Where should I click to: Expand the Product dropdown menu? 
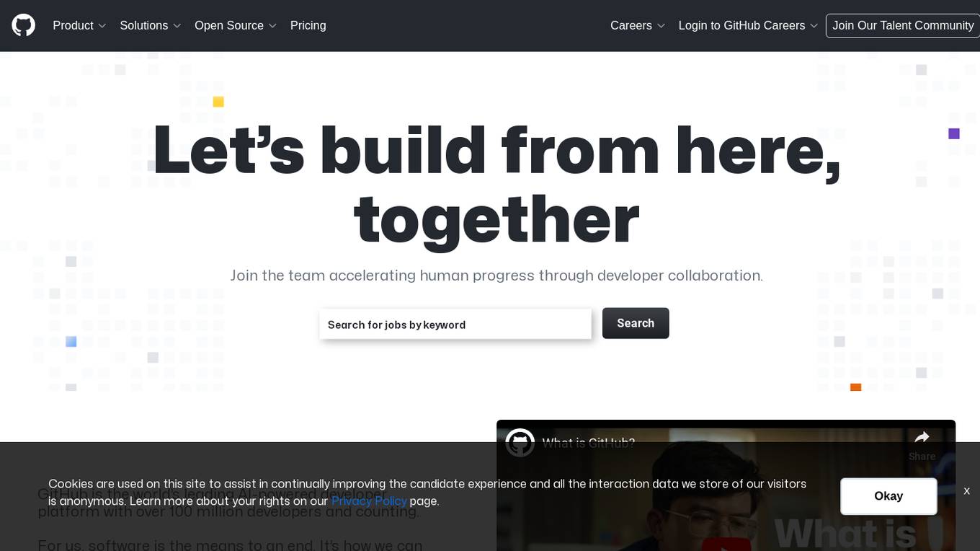(79, 25)
